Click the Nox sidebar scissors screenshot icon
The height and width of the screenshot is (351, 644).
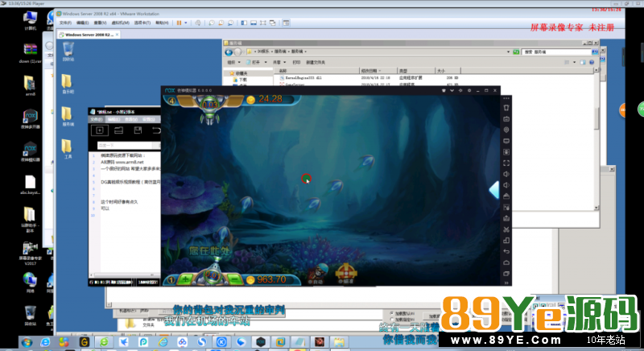pyautogui.click(x=506, y=229)
